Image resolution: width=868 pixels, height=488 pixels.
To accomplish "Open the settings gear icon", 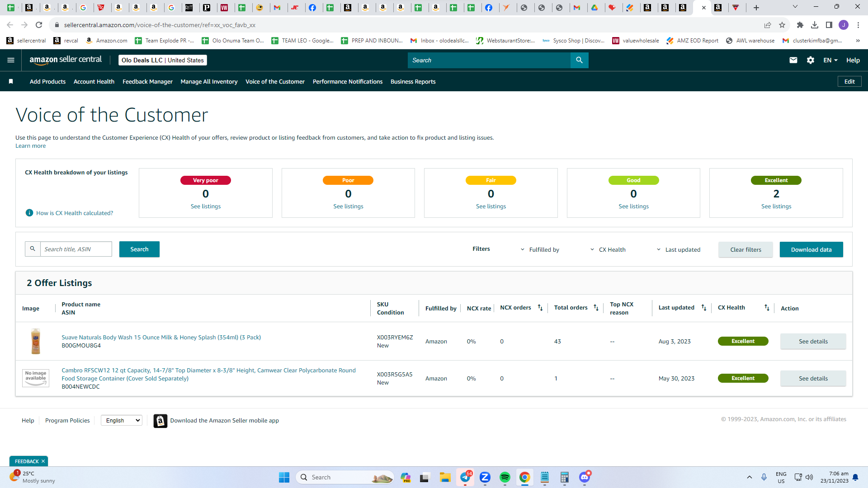I will (x=811, y=60).
